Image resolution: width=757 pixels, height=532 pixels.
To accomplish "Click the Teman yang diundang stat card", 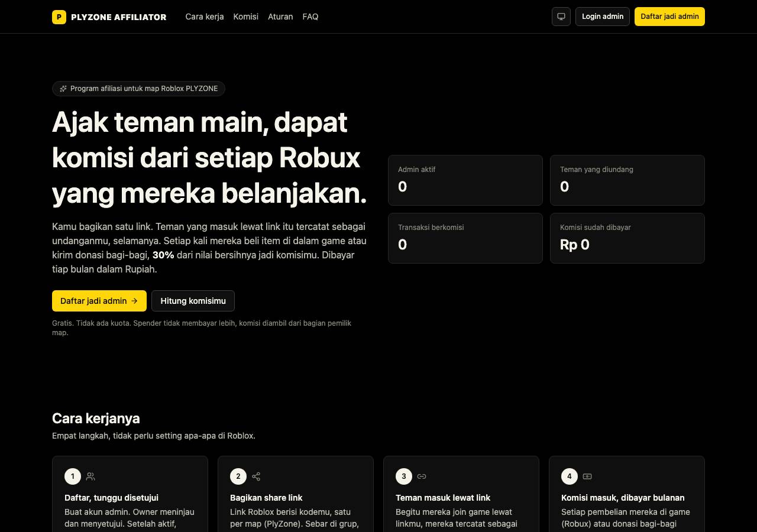I will pyautogui.click(x=627, y=180).
